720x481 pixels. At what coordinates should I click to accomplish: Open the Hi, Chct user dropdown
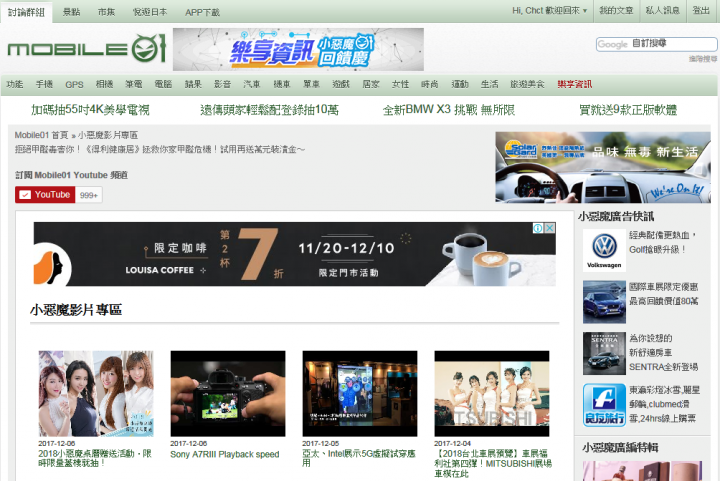coord(550,11)
